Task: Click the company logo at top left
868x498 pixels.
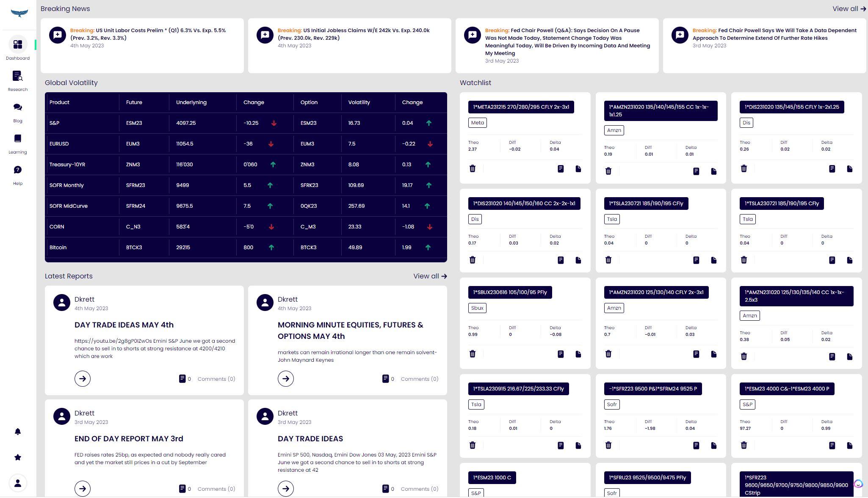Action: [x=19, y=13]
